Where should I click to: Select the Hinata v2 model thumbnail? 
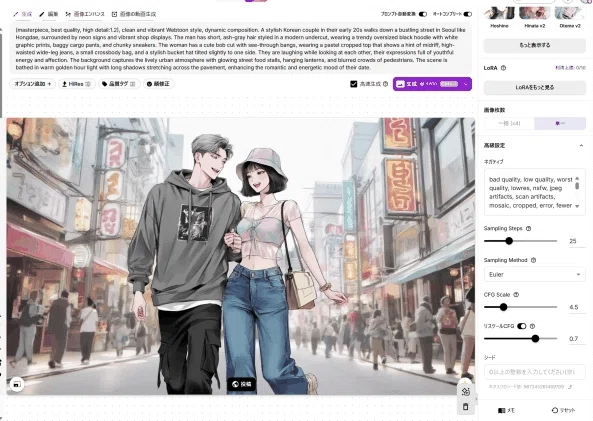(x=534, y=14)
